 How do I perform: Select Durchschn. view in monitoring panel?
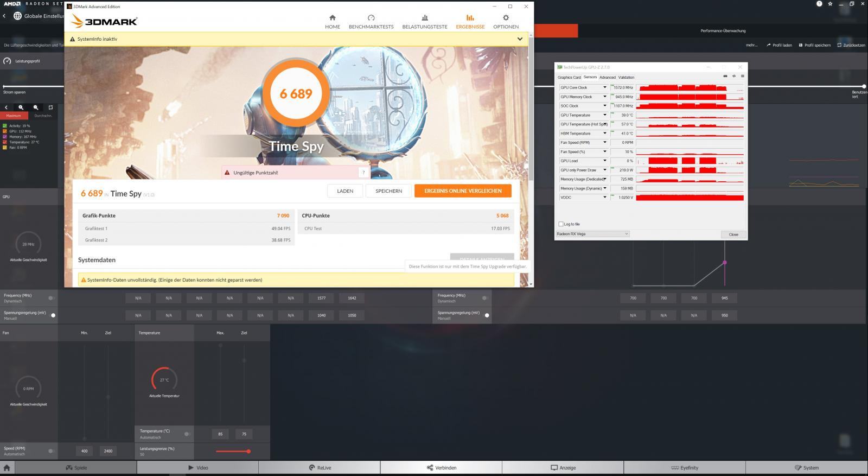pos(43,116)
